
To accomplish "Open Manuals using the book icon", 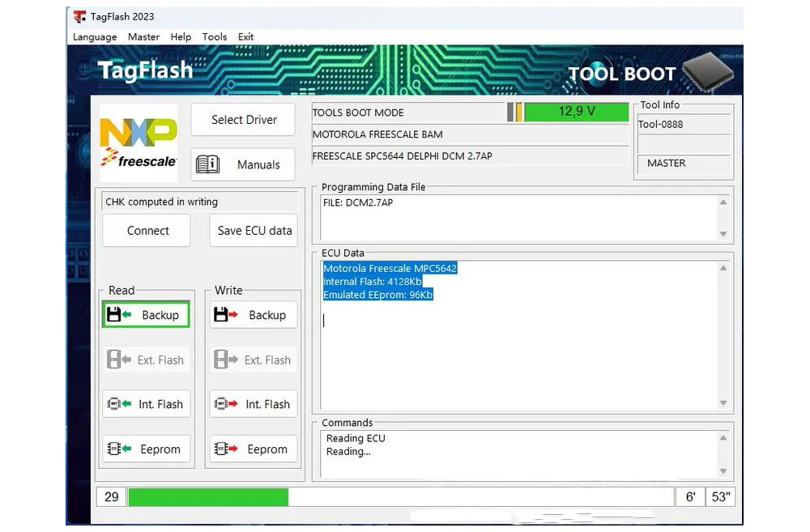I will coord(210,164).
